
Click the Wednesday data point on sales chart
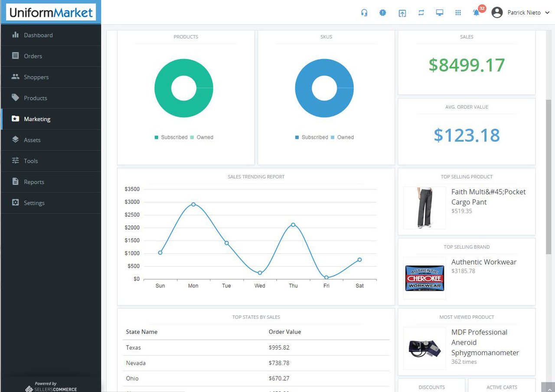click(x=260, y=273)
